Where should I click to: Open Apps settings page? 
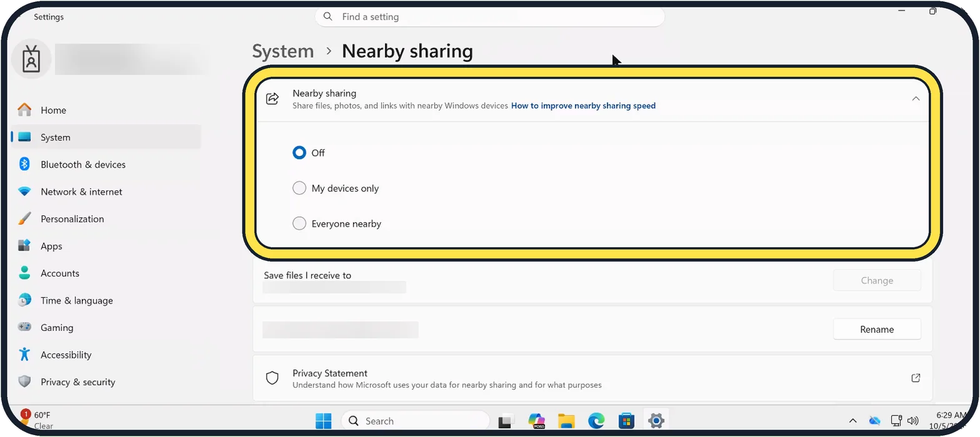coord(106,246)
